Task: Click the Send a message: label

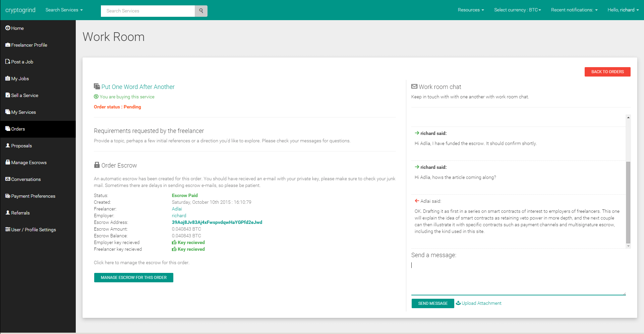Action: pyautogui.click(x=434, y=255)
